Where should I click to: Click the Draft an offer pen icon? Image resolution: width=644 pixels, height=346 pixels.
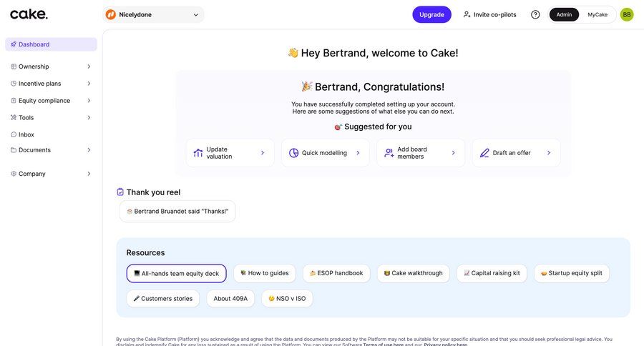coord(484,153)
